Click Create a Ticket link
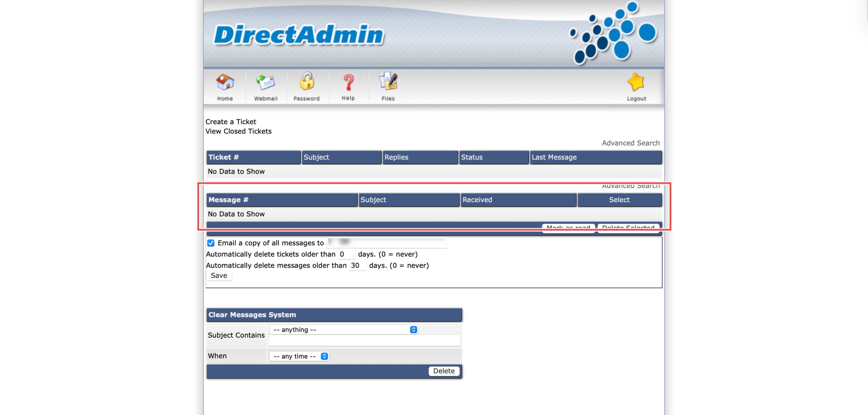Image resolution: width=868 pixels, height=415 pixels. 231,122
